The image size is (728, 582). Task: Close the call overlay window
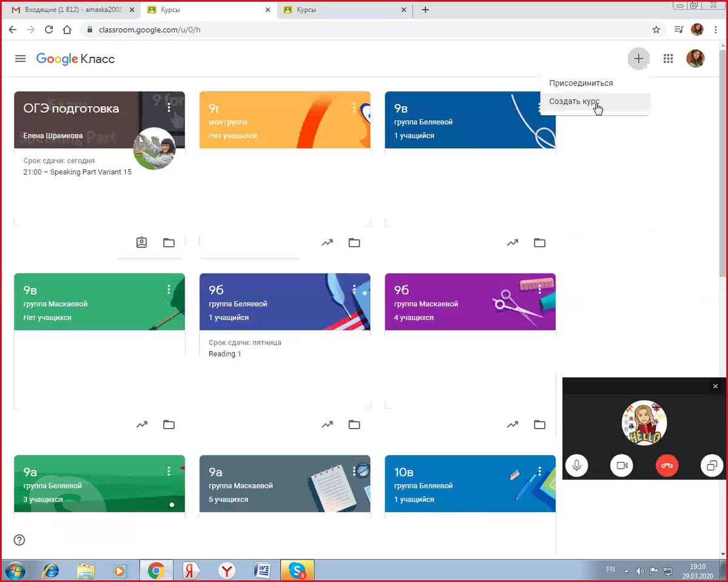(715, 386)
